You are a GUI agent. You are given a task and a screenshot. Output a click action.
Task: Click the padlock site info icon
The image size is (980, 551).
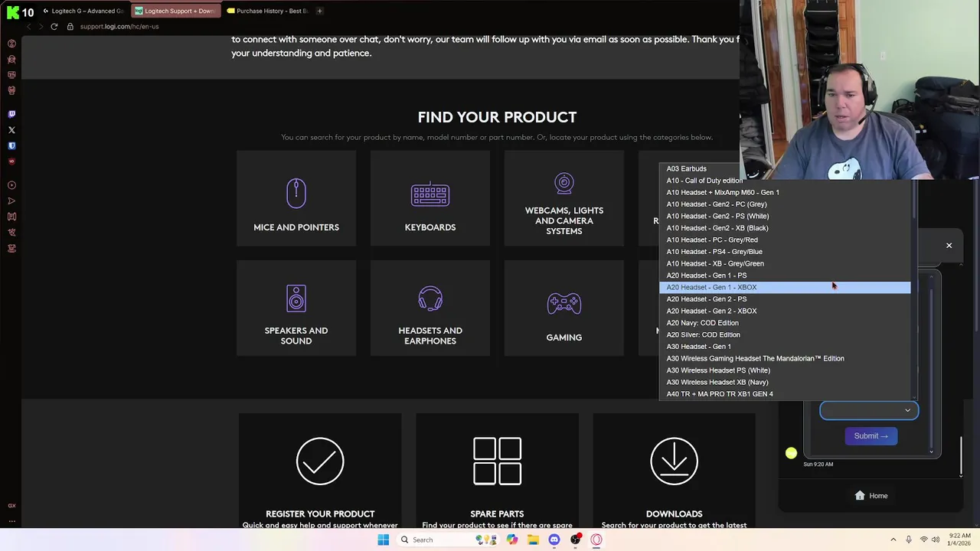tap(70, 27)
